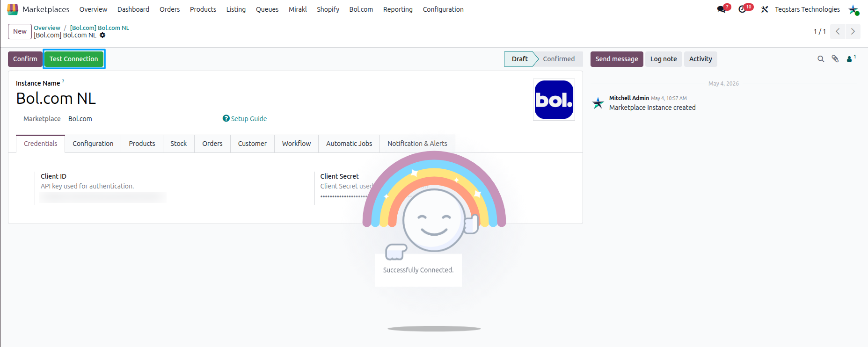
Task: Switch to the Stock tab
Action: click(178, 144)
